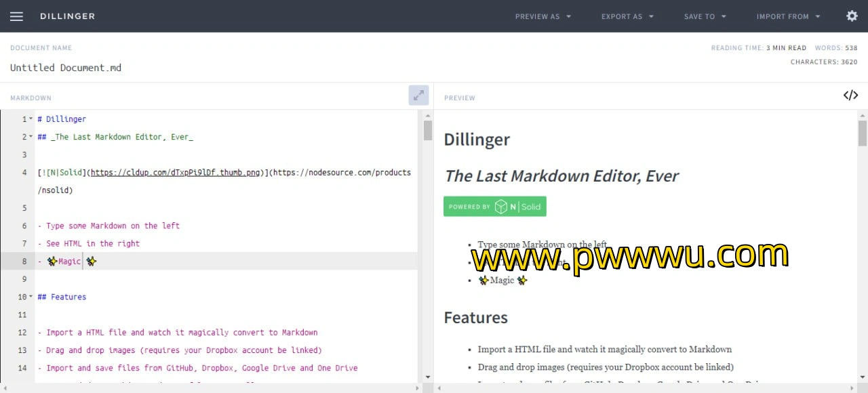The image size is (868, 393).
Task: Click the MARKDOWN pane label
Action: pyautogui.click(x=31, y=98)
